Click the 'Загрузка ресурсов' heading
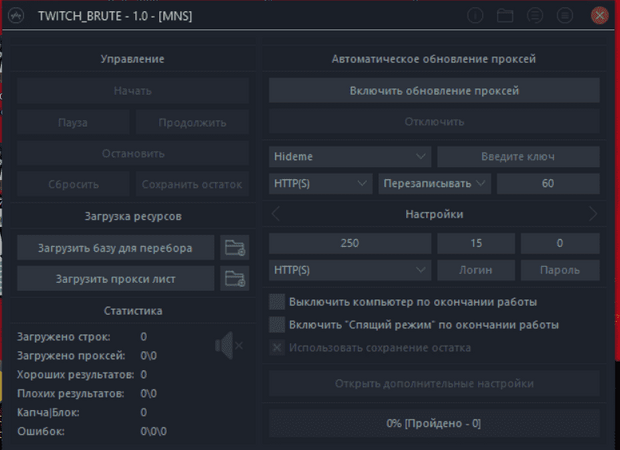The width and height of the screenshot is (620, 450). click(133, 216)
